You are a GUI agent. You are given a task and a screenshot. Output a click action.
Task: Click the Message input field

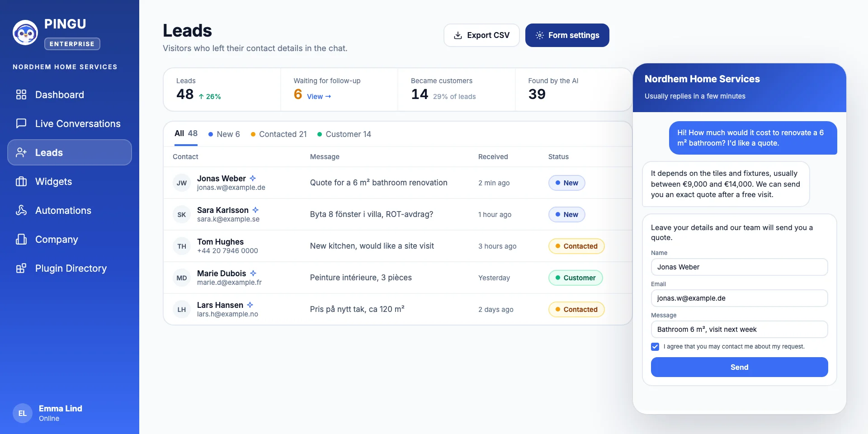(740, 329)
